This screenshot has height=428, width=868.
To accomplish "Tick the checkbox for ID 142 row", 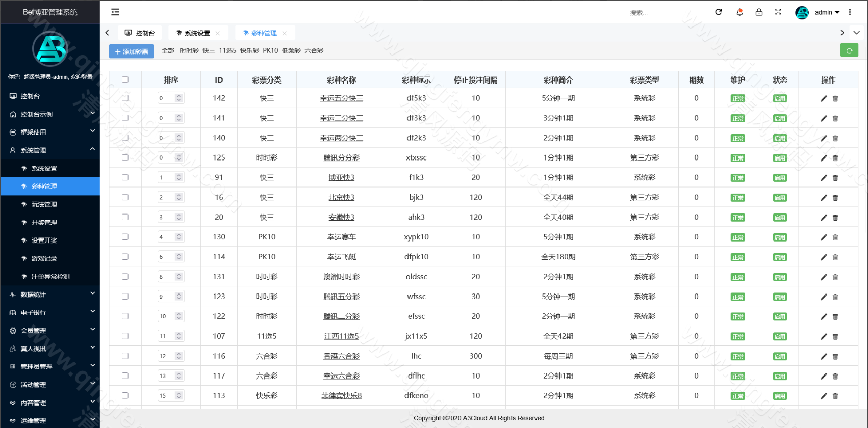I will pyautogui.click(x=125, y=98).
